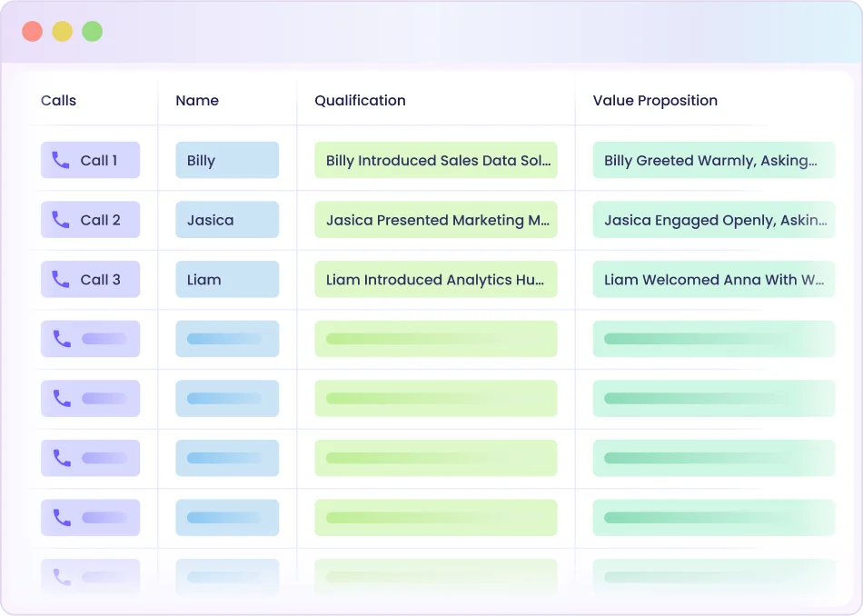This screenshot has height=616, width=863.
Task: Select the phone icon beside Call 2
Action: [62, 219]
